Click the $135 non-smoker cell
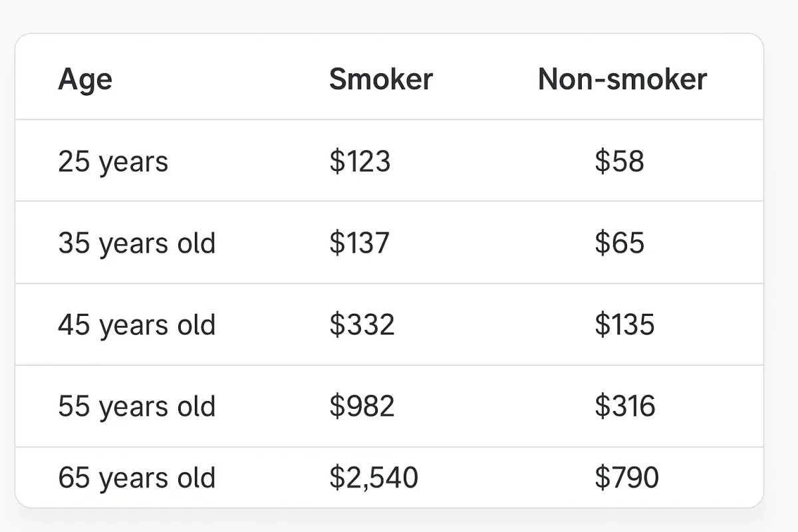 [x=624, y=325]
